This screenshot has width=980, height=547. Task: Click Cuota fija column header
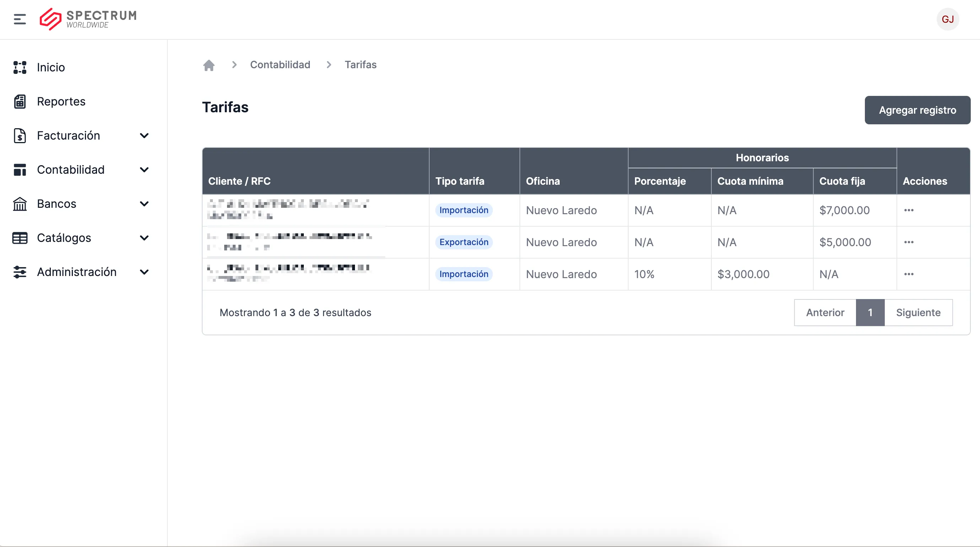(x=842, y=181)
